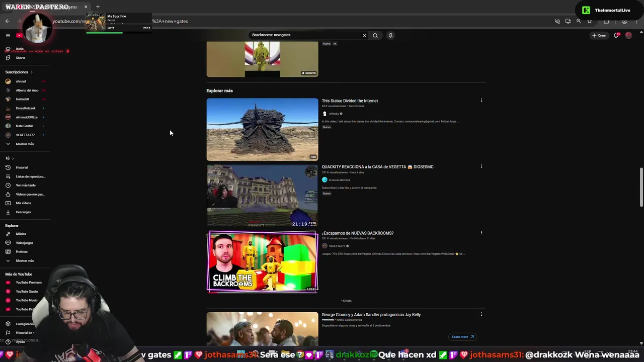Open George Clooney y Adam Sandler title
The width and height of the screenshot is (644, 362).
point(371,314)
